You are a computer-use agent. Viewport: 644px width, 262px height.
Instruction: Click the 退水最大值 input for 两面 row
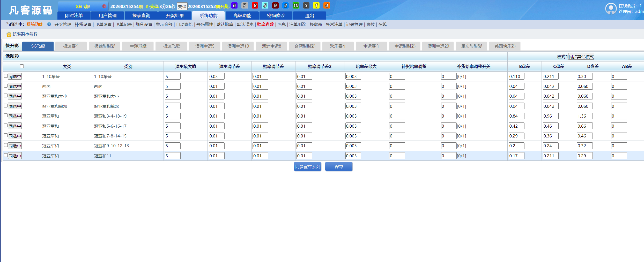pos(173,86)
